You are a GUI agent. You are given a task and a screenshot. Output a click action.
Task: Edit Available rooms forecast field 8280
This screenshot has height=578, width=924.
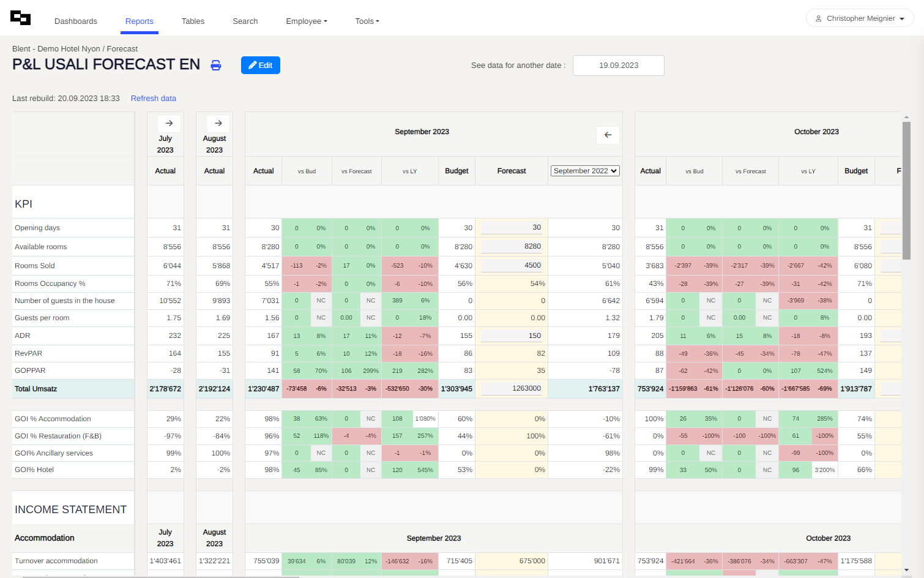(512, 247)
